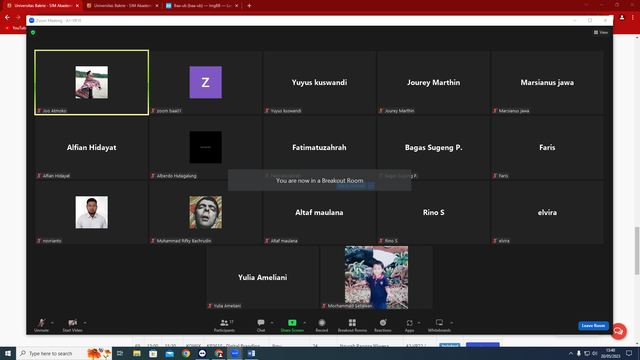The height and width of the screenshot is (360, 640).
Task: Click the browser page vertical scrollbar
Action: [x=637, y=251]
